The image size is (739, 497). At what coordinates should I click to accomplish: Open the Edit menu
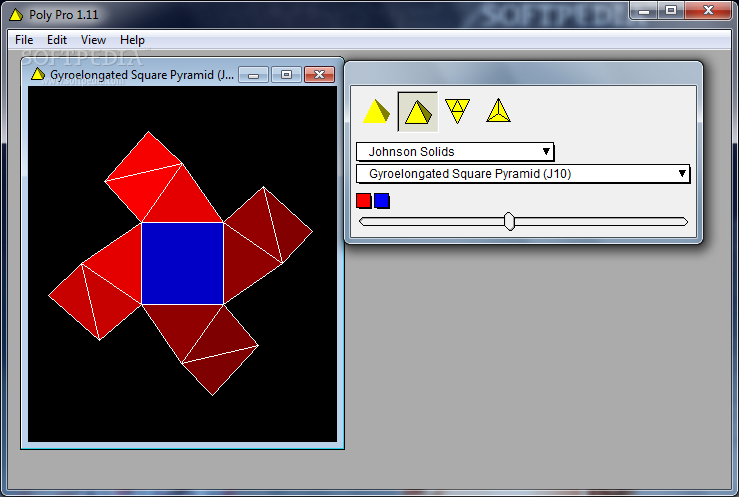coord(57,40)
